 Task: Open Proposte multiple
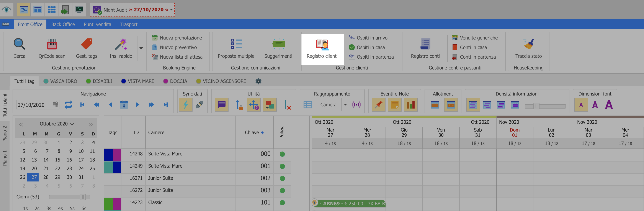point(236,48)
